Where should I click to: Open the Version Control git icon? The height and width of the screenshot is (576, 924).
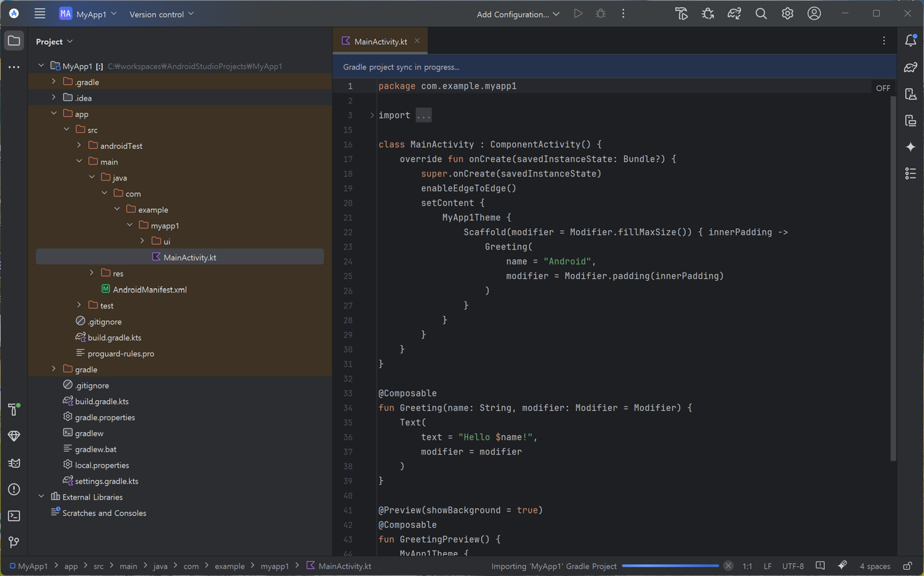click(14, 542)
